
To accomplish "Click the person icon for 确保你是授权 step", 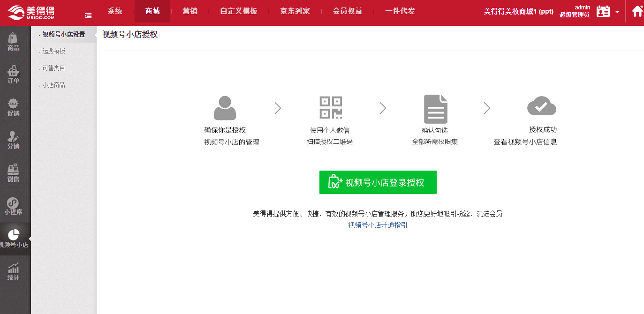I will [x=225, y=108].
